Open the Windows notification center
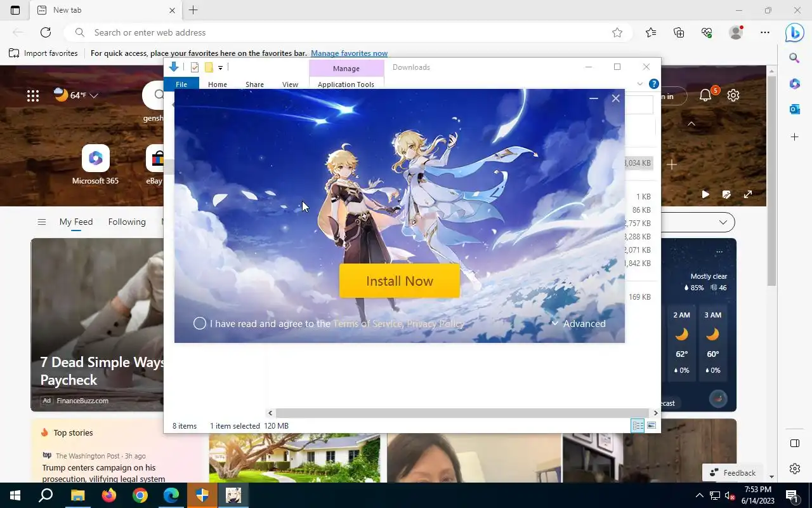Viewport: 812px width, 508px height. 792,495
